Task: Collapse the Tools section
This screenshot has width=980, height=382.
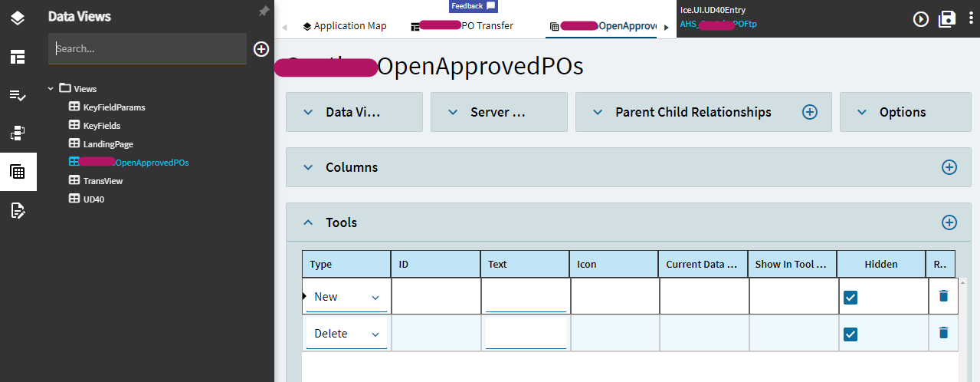Action: [308, 222]
